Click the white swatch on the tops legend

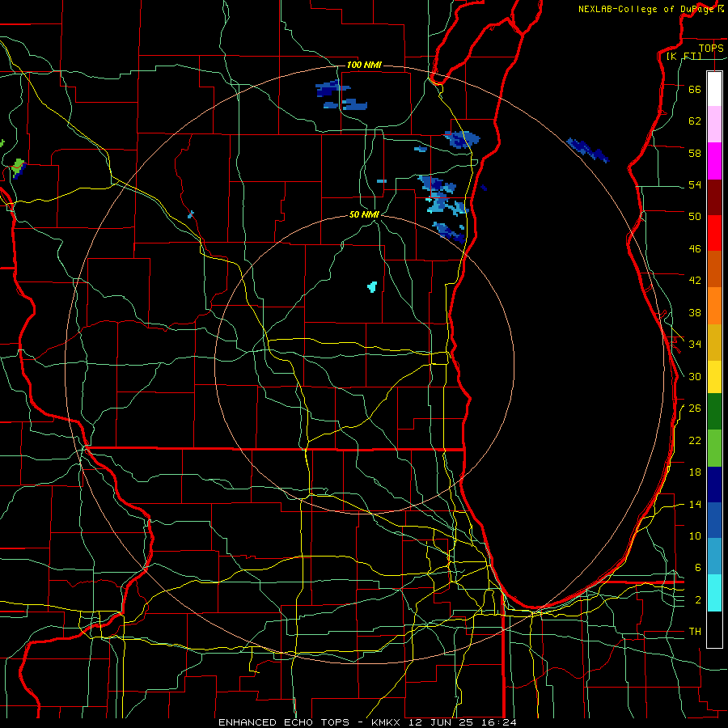click(714, 89)
